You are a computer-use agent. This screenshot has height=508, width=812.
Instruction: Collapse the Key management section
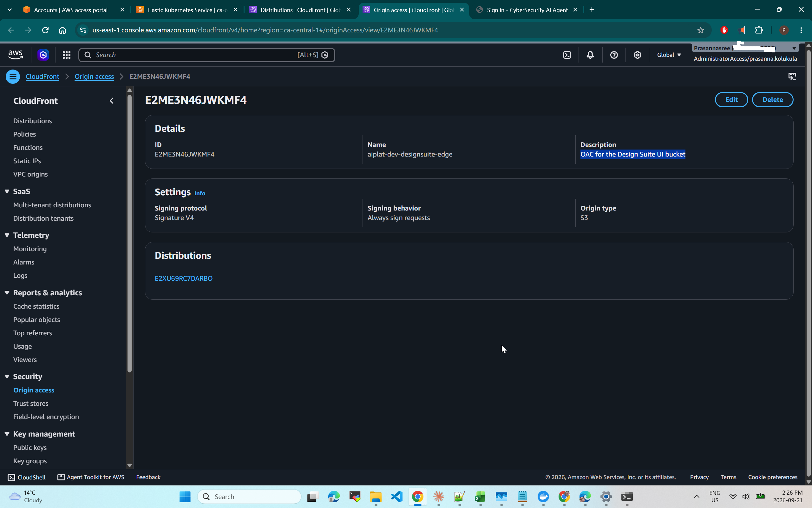[7, 434]
